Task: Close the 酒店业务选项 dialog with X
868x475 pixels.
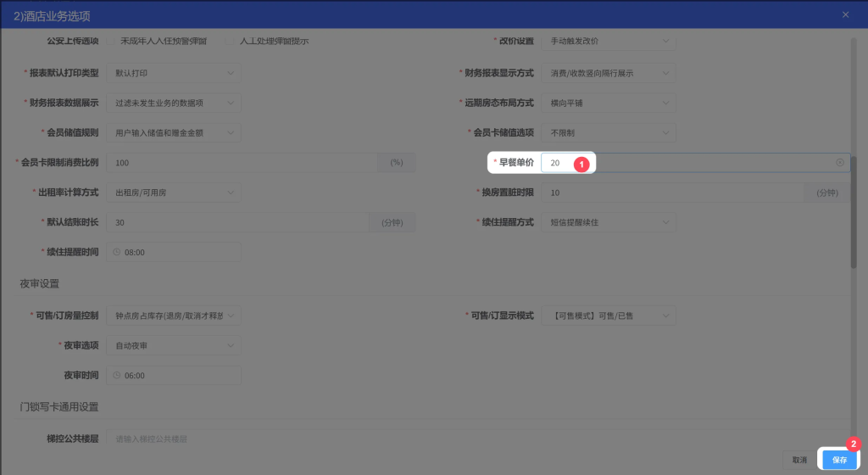Action: click(845, 14)
